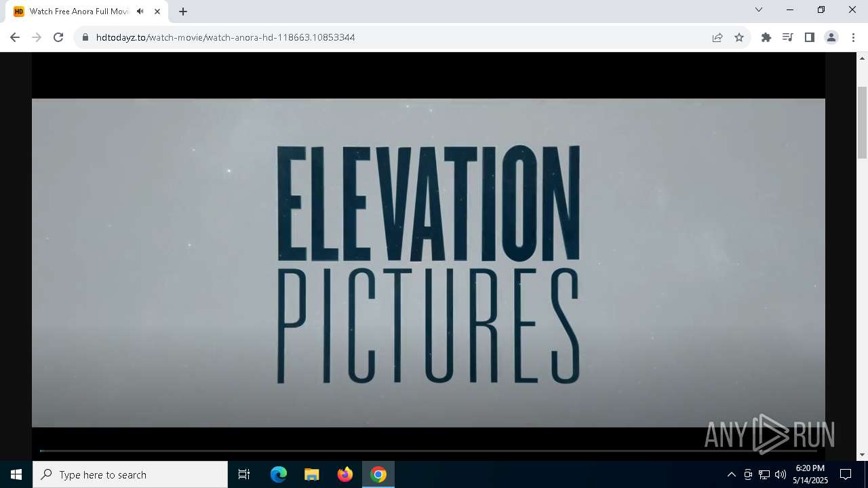View site information via the lock icon
This screenshot has height=488, width=868.
(85, 37)
